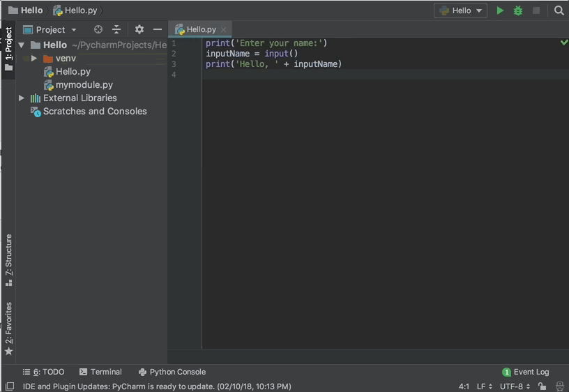
Task: Click the Python icon on Python Console tab
Action: pos(143,372)
